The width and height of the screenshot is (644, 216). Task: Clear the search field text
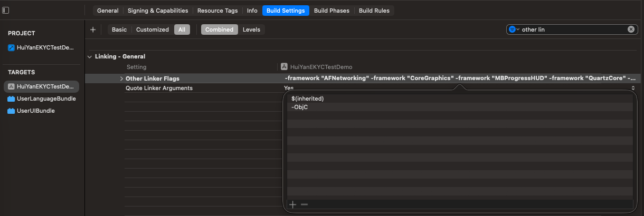point(631,30)
